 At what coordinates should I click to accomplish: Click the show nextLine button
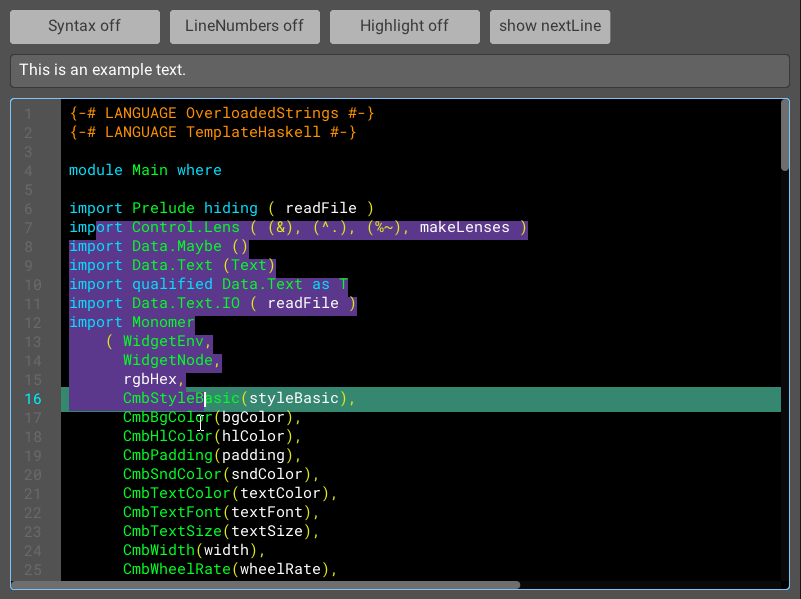coord(549,27)
